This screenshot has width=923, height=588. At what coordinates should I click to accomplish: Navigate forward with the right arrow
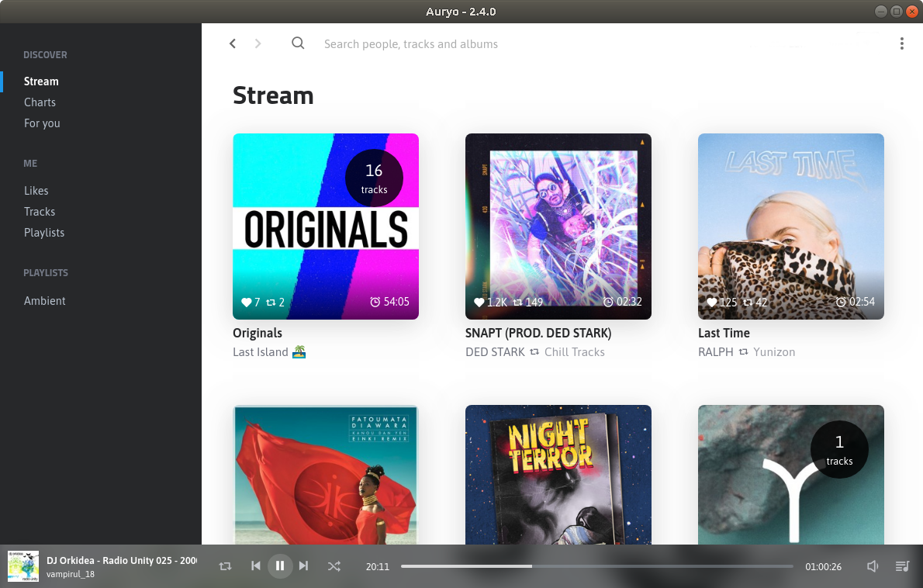[258, 43]
